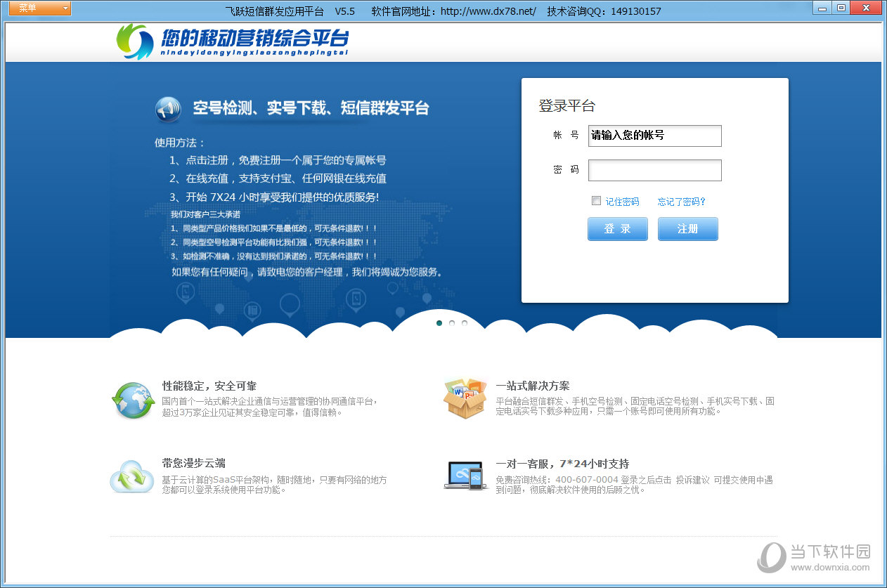The width and height of the screenshot is (887, 588).
Task: Click the cardboard box icon beside 一站式解决方案
Action: tap(465, 399)
